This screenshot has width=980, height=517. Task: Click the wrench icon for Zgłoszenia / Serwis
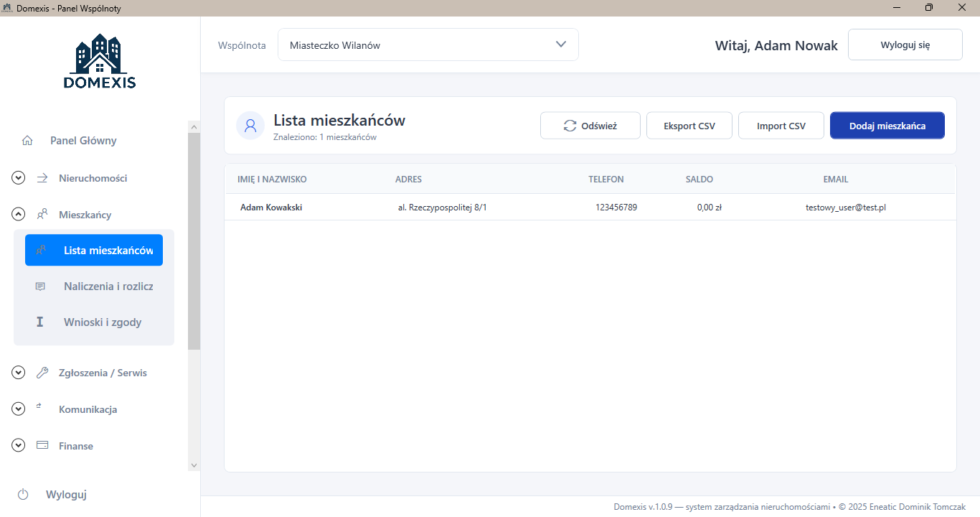coord(42,373)
